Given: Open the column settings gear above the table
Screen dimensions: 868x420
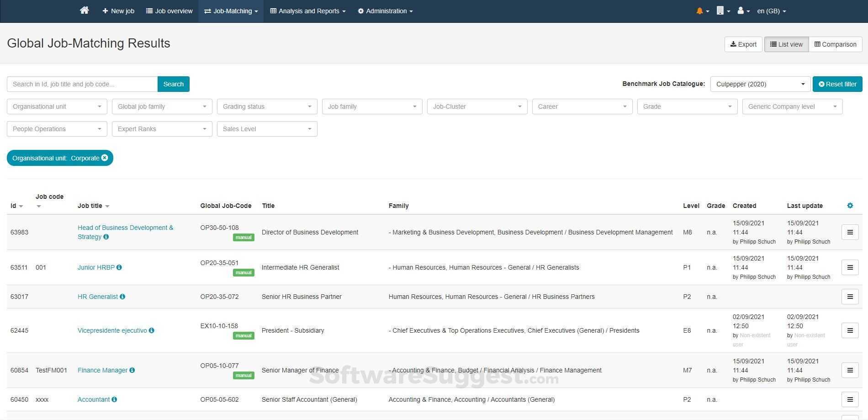Looking at the screenshot, I should 850,206.
